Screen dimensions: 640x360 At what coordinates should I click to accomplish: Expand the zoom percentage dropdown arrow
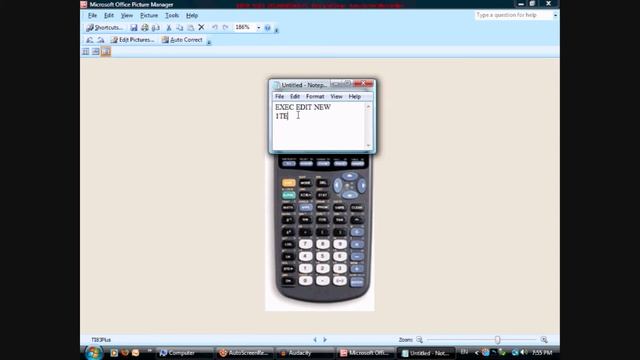[258, 28]
